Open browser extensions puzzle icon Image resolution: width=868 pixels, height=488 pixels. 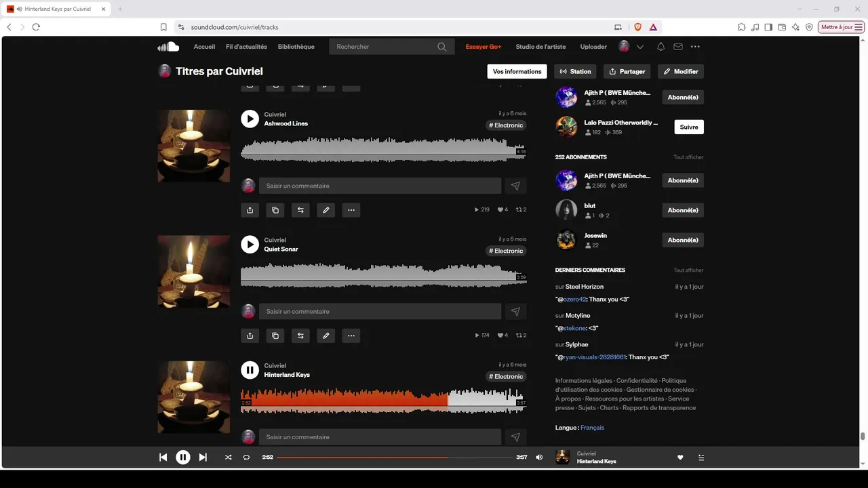point(742,27)
